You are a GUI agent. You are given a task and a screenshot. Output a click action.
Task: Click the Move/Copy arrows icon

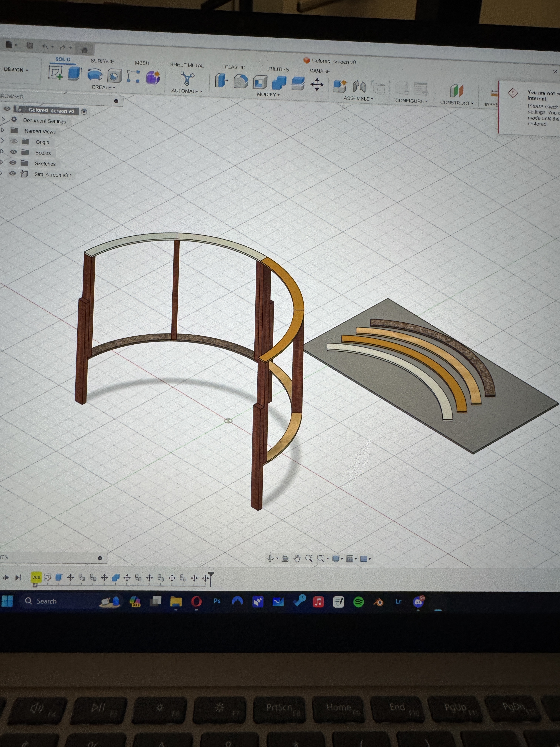[x=317, y=85]
